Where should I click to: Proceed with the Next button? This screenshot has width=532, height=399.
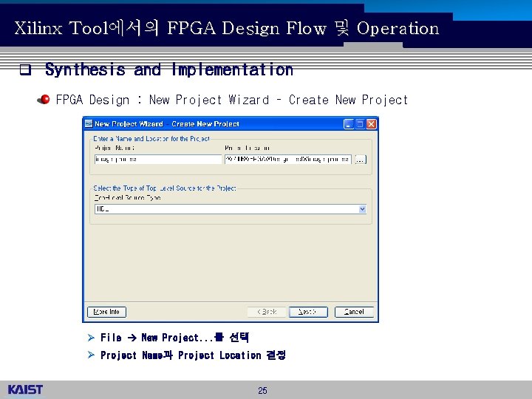pyautogui.click(x=308, y=312)
